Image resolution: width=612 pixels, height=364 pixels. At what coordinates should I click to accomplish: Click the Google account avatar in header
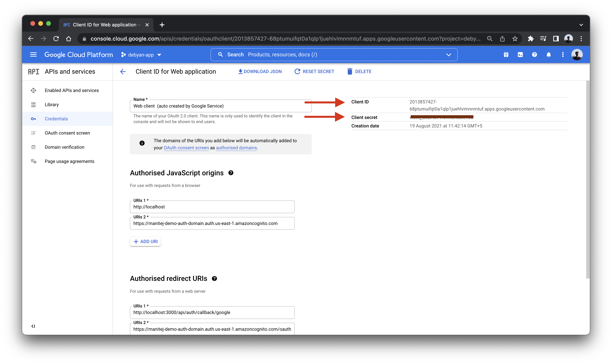click(577, 54)
